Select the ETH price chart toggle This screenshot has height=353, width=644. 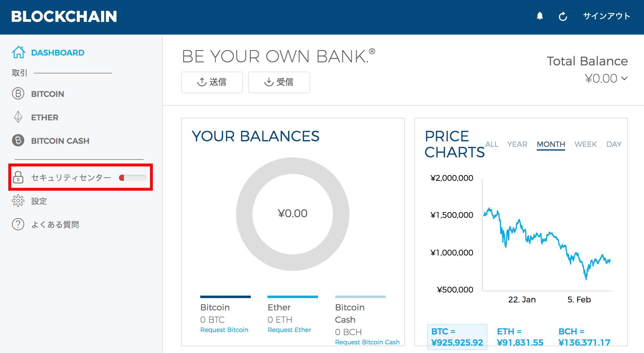(x=520, y=337)
